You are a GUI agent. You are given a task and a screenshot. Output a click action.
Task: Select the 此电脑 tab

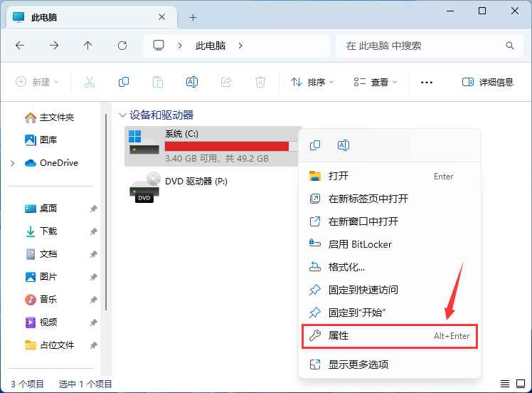click(x=92, y=17)
